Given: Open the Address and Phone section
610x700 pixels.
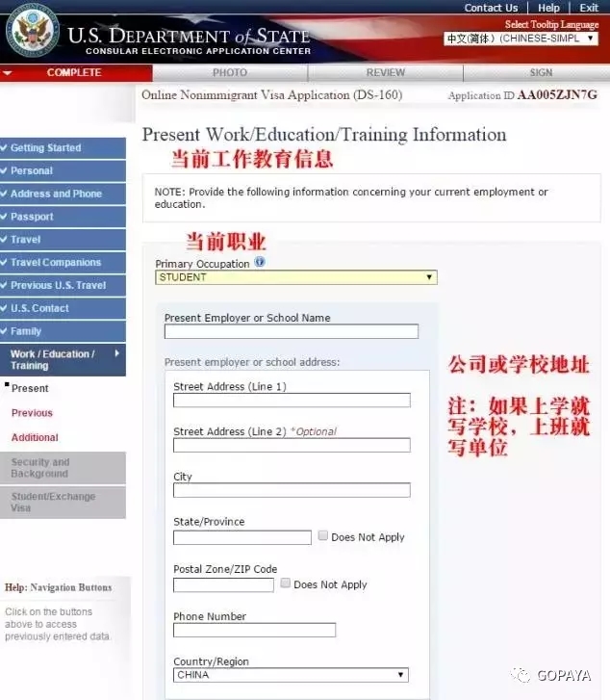Looking at the screenshot, I should [x=63, y=194].
